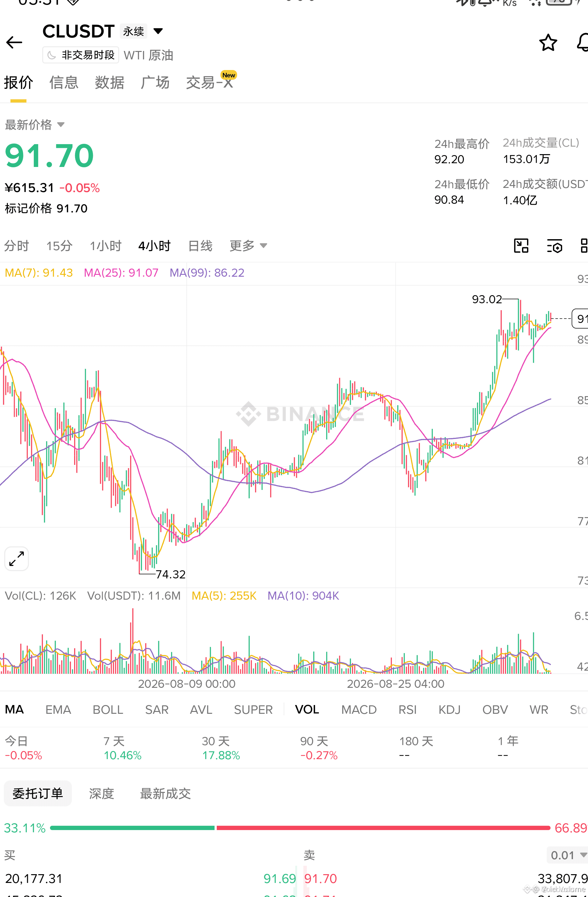Open the CLUSDT contract type dropdown
The width and height of the screenshot is (588, 897).
pyautogui.click(x=158, y=31)
